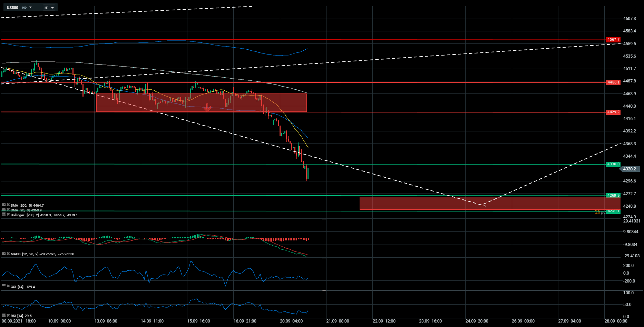This screenshot has width=644, height=327.
Task: Open settings icon for CCI indicator
Action: tap(4, 286)
